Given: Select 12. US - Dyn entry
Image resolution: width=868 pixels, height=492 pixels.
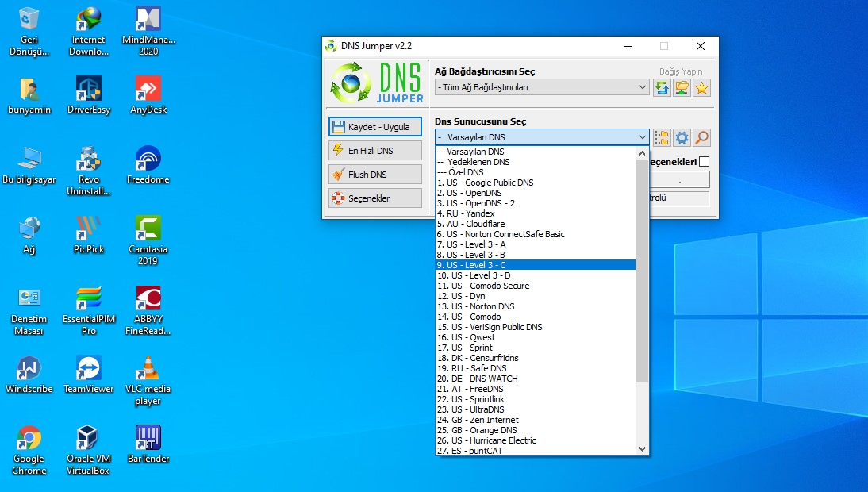Looking at the screenshot, I should 536,296.
